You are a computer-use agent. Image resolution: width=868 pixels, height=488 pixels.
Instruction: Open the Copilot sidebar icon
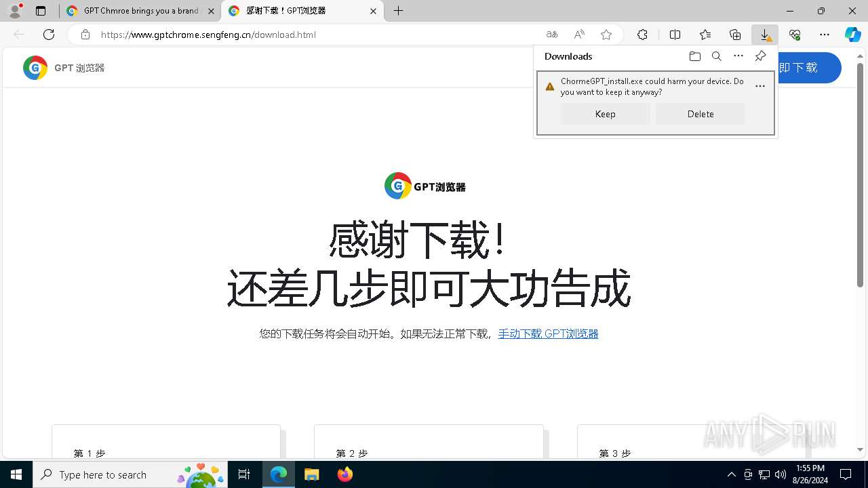[x=853, y=35]
